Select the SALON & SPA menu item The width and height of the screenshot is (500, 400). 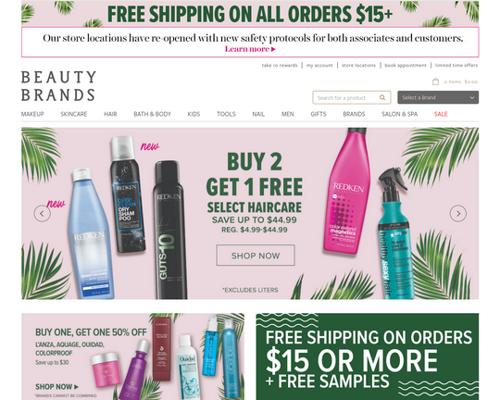399,114
